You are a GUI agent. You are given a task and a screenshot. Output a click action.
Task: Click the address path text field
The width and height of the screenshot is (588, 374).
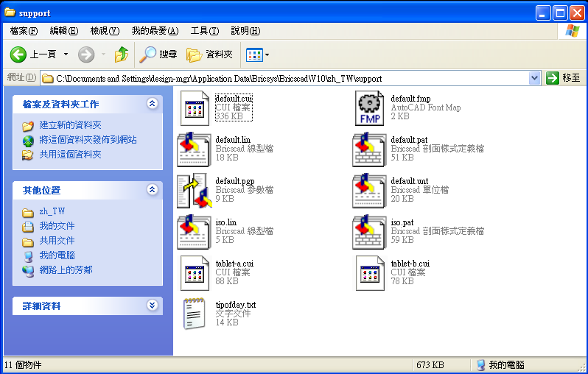[290, 78]
